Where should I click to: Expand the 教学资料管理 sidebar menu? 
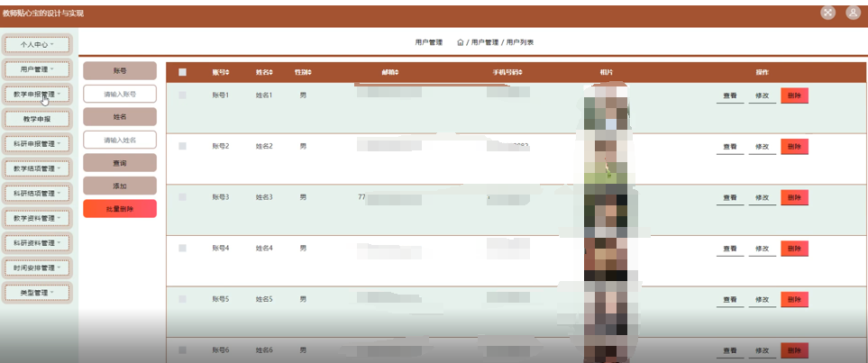point(37,218)
